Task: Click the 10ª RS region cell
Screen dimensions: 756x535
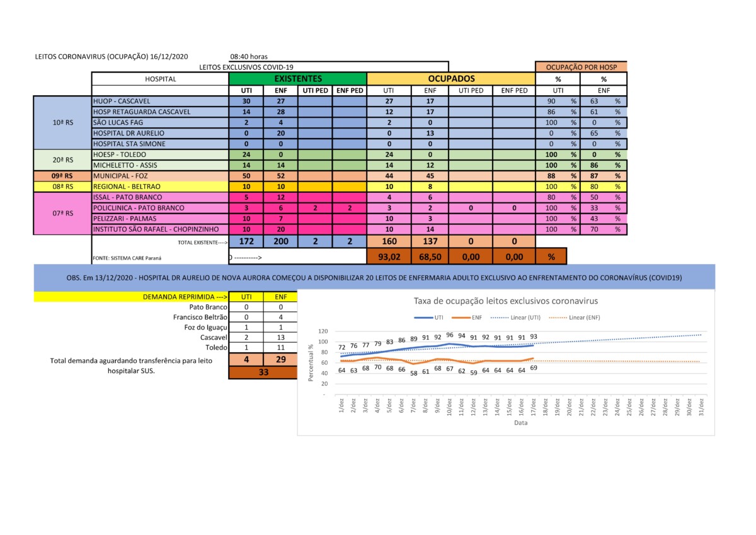Action: pyautogui.click(x=62, y=122)
